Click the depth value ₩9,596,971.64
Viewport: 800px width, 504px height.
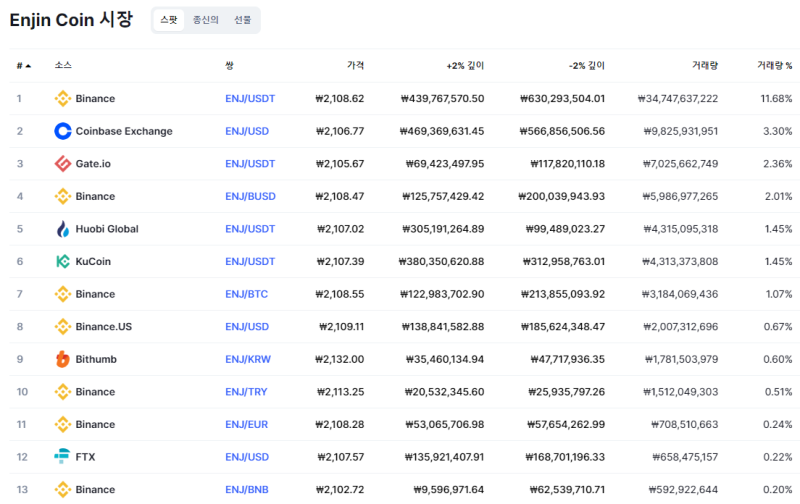[449, 490]
